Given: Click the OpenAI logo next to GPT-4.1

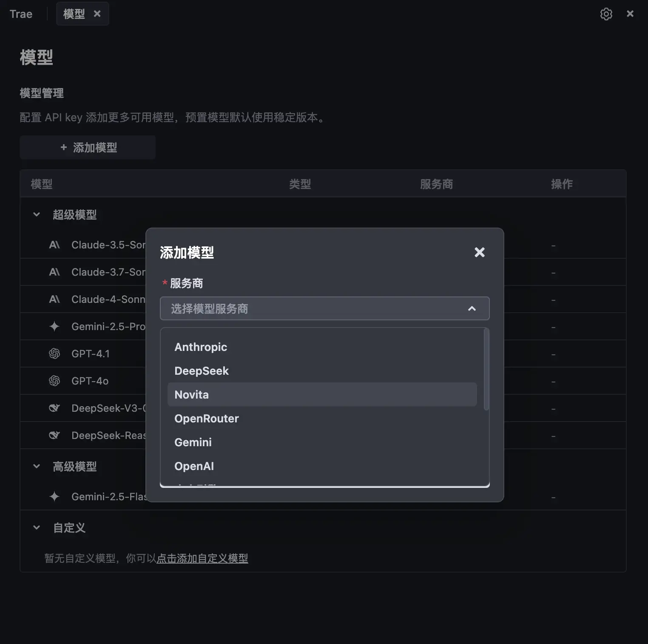Looking at the screenshot, I should [x=54, y=354].
